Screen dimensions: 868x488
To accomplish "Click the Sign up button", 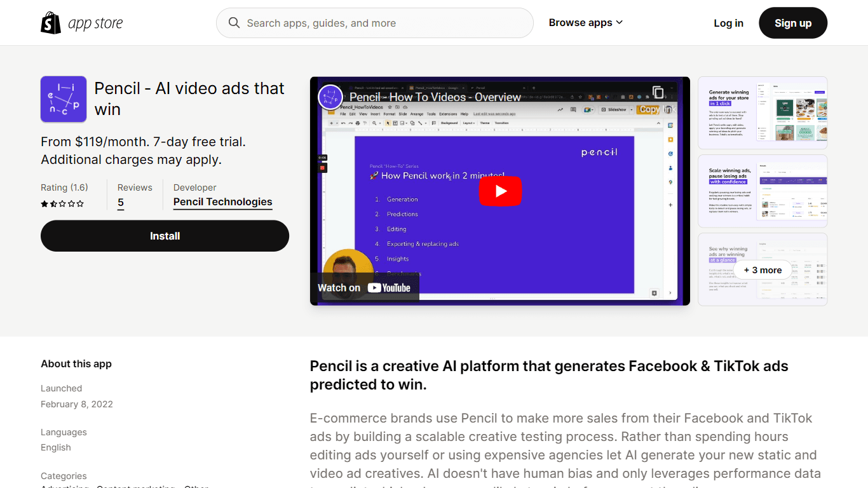I will click(793, 23).
